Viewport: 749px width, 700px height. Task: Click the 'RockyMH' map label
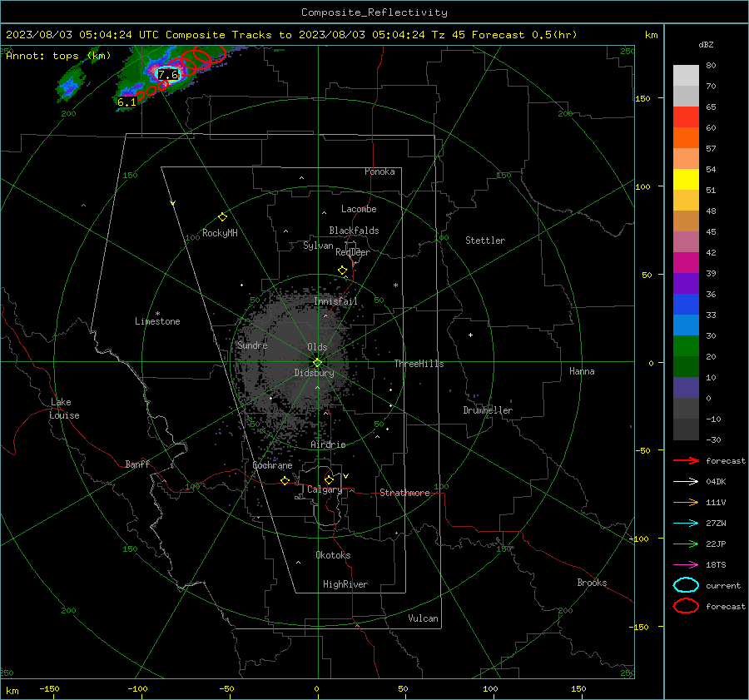click(220, 233)
